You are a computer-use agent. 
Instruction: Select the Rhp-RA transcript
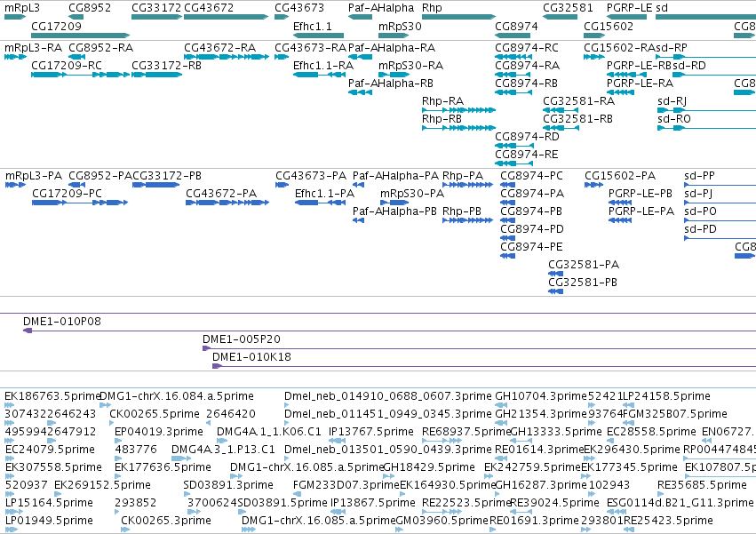[458, 110]
